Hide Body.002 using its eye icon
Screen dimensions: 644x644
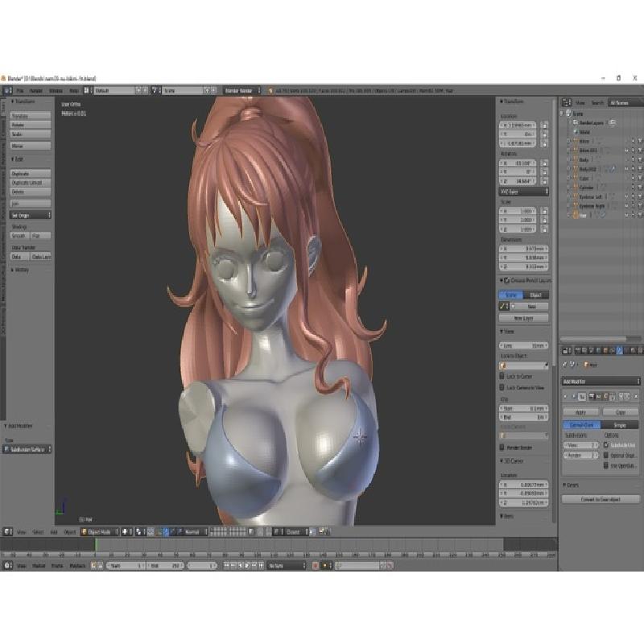click(x=627, y=169)
